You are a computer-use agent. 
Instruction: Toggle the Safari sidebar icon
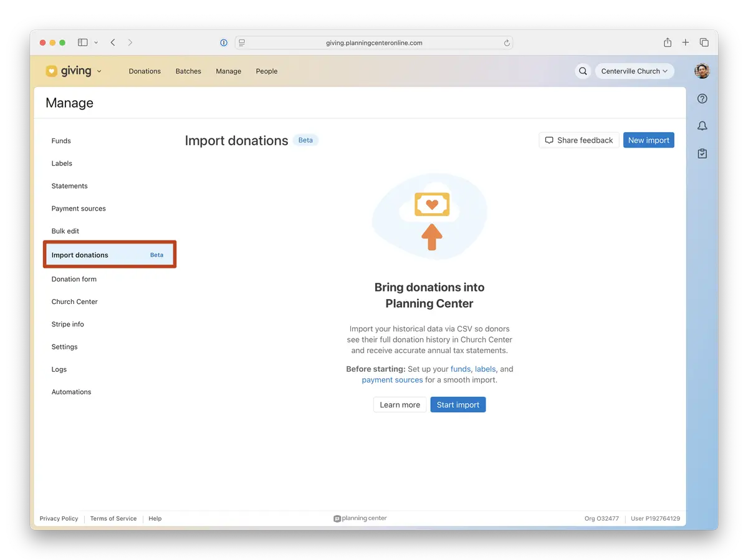[x=82, y=42]
